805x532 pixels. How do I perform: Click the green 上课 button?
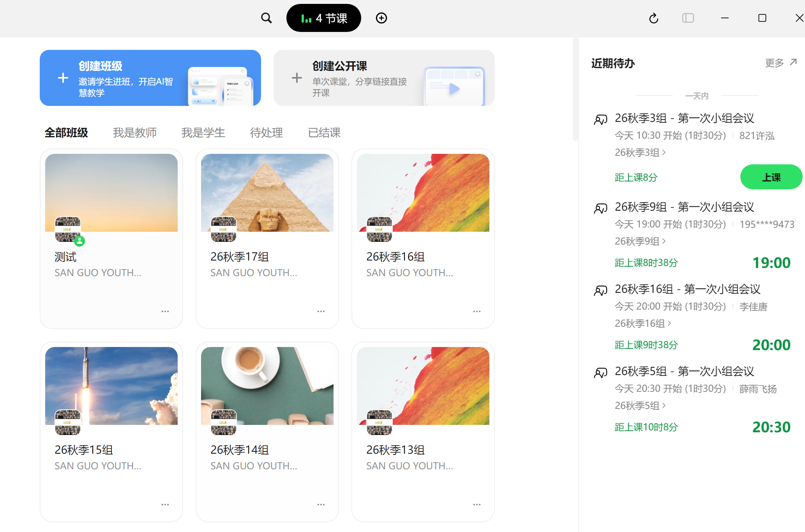point(771,177)
